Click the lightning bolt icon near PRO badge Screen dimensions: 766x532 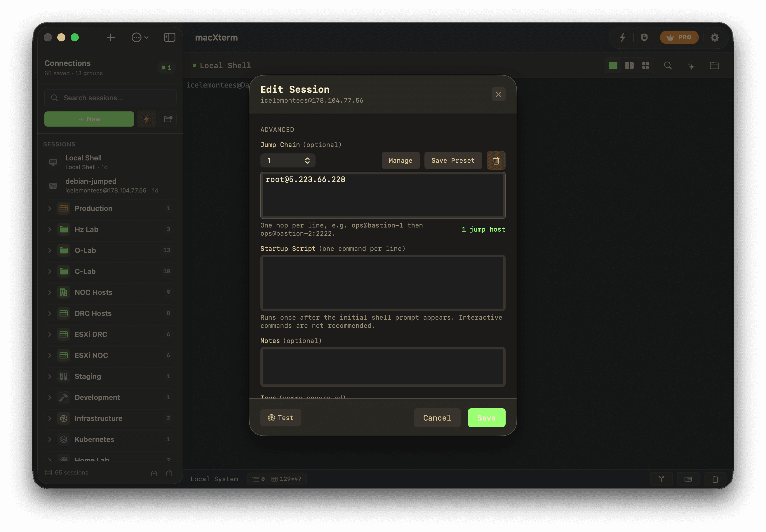[623, 37]
